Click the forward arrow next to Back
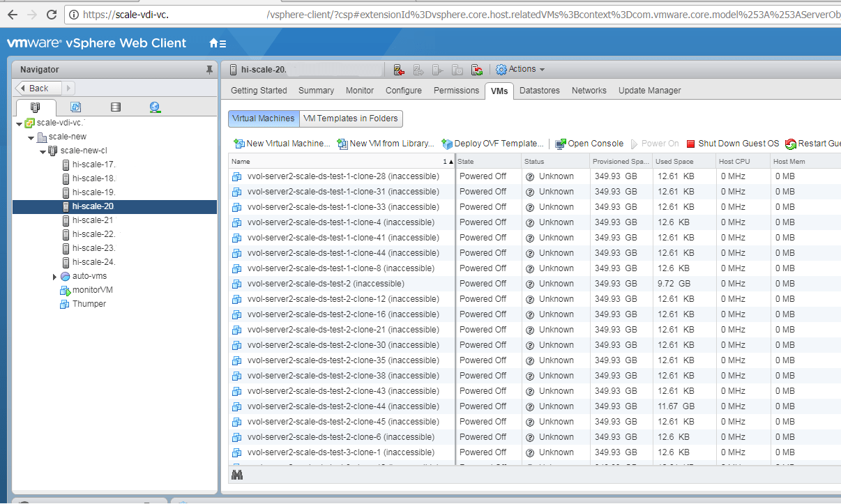841x504 pixels. (x=69, y=89)
